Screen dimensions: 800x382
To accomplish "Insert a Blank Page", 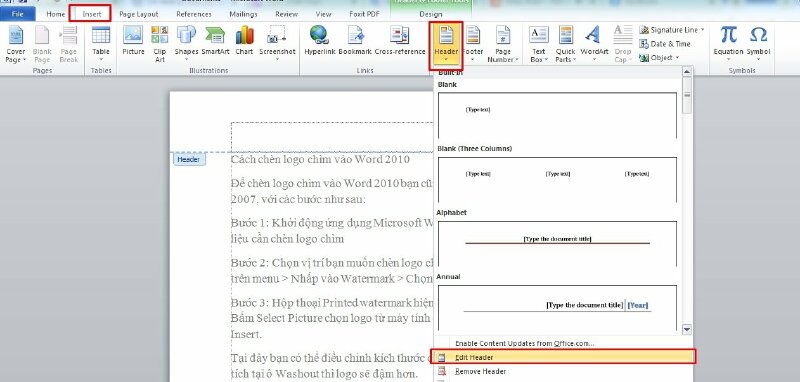I will pyautogui.click(x=42, y=44).
